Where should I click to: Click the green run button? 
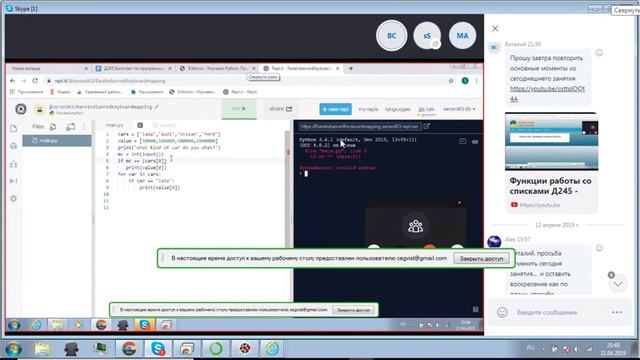[239, 109]
